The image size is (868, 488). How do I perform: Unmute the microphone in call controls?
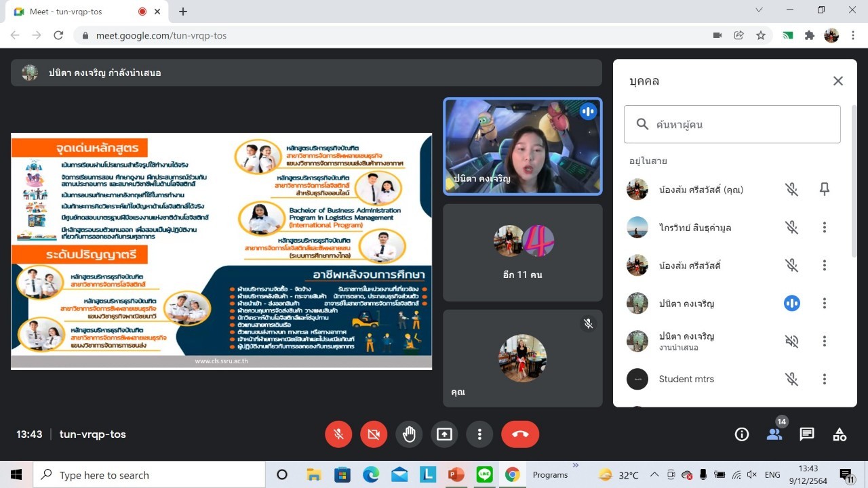tap(338, 434)
